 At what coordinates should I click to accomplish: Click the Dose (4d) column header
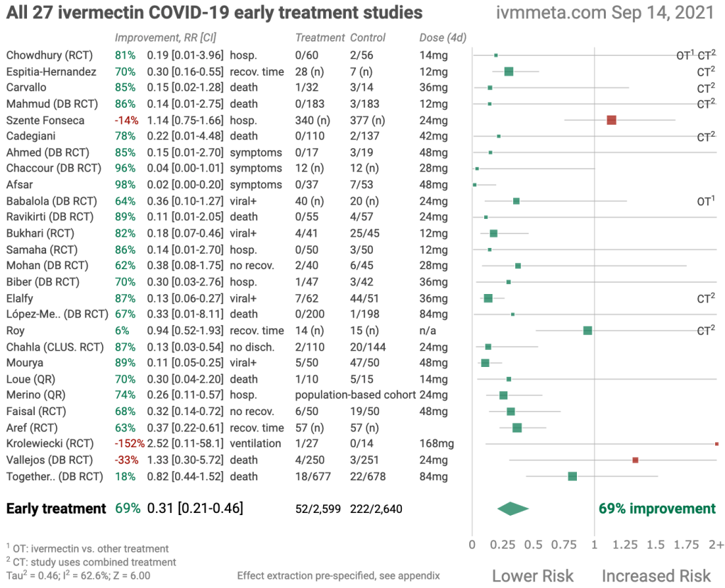442,38
